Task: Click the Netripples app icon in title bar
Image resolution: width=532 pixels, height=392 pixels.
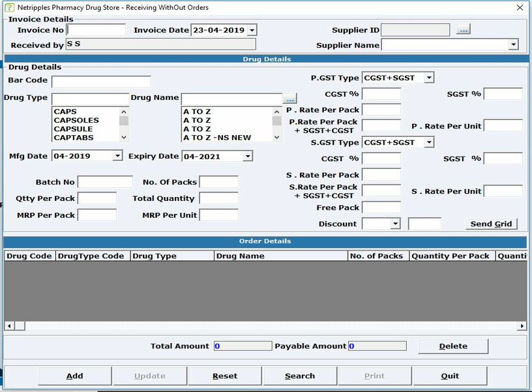Action: point(9,7)
